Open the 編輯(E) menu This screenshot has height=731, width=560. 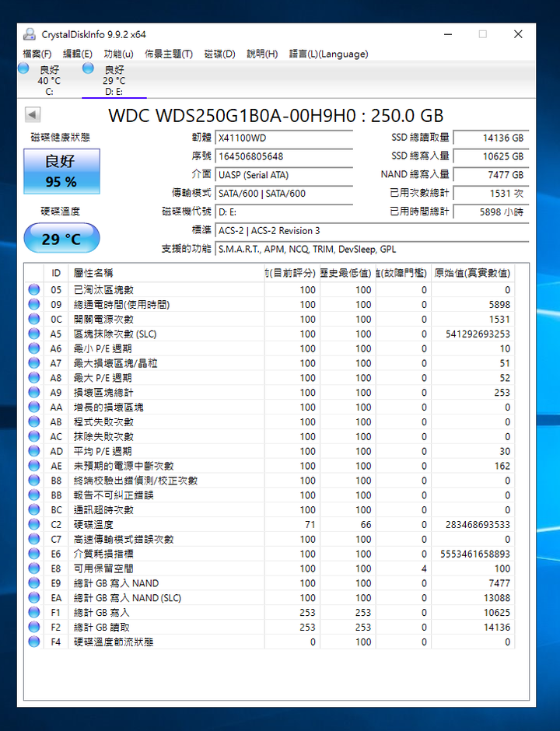click(78, 54)
